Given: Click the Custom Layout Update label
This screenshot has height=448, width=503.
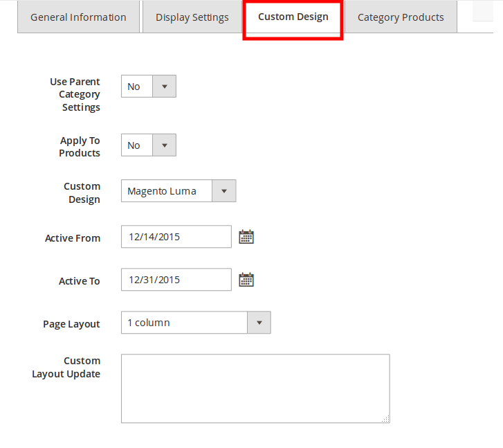Looking at the screenshot, I should tap(67, 368).
